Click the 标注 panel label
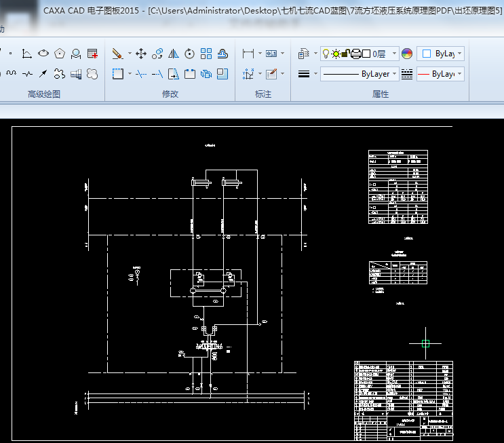Image resolution: width=504 pixels, height=443 pixels. [x=263, y=94]
